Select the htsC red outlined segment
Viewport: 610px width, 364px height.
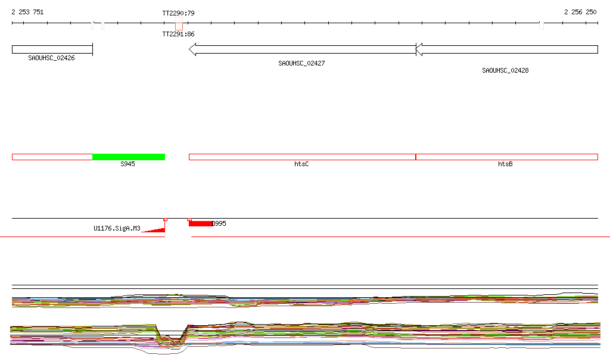[x=302, y=157]
